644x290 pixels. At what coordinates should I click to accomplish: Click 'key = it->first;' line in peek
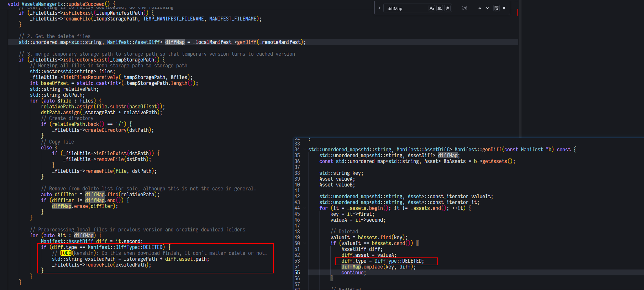[x=352, y=214]
